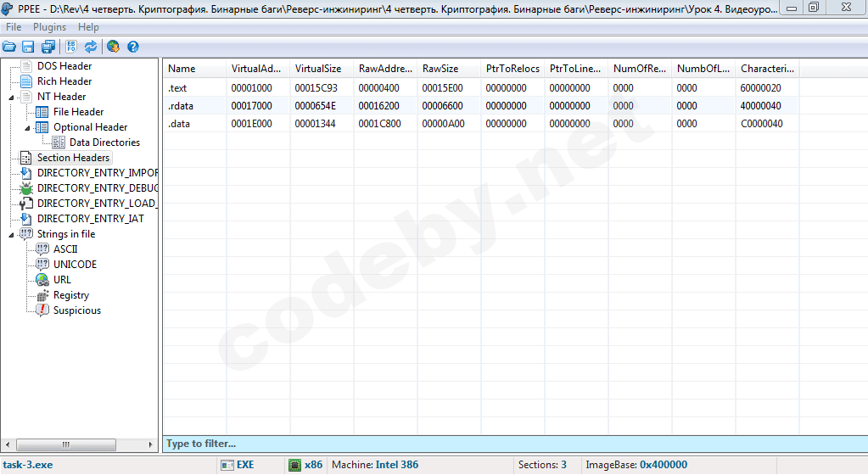Click the URL globe icon in tree
The image size is (868, 475).
coord(42,280)
